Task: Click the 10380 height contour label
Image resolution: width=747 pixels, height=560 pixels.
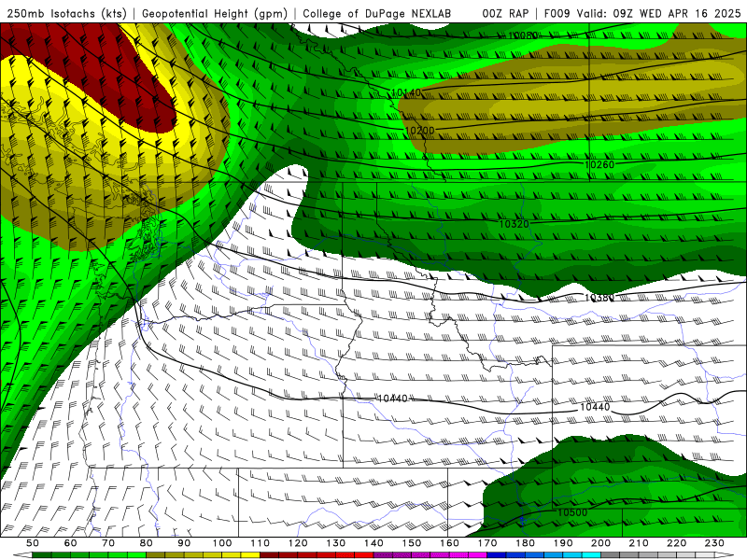Action: [599, 297]
